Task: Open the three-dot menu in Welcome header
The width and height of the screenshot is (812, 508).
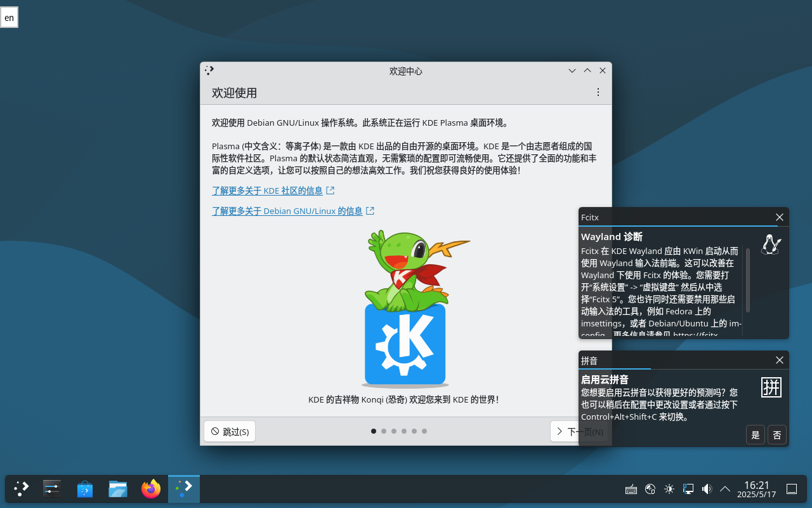Action: pyautogui.click(x=598, y=92)
